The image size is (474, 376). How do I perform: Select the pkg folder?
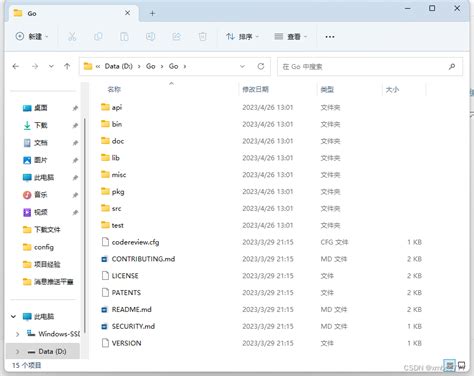pyautogui.click(x=113, y=192)
